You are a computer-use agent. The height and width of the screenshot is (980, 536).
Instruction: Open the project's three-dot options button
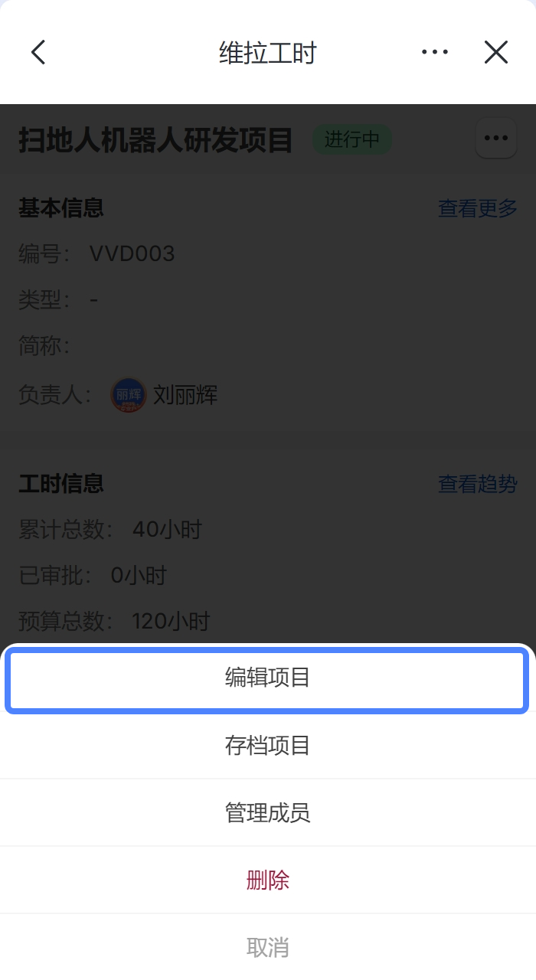[496, 138]
